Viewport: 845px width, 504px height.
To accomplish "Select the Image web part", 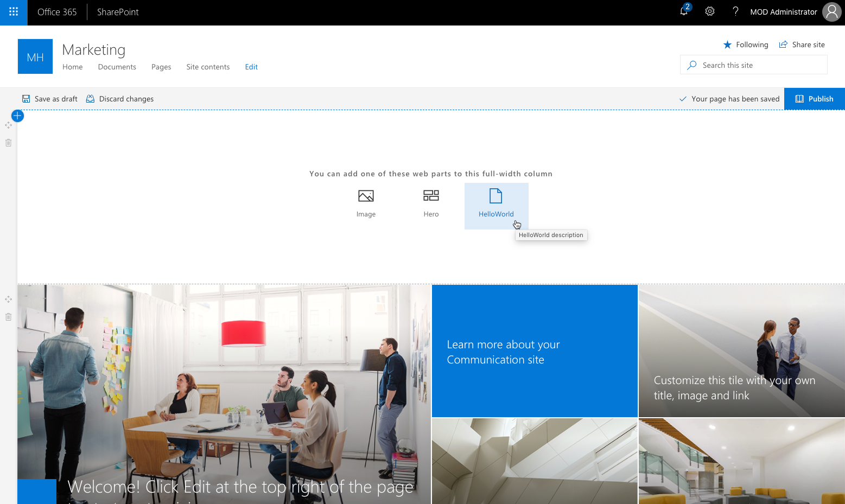I will (366, 204).
